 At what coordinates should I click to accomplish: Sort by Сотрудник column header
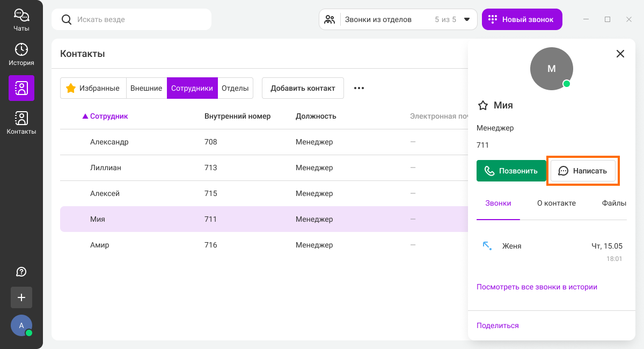108,116
